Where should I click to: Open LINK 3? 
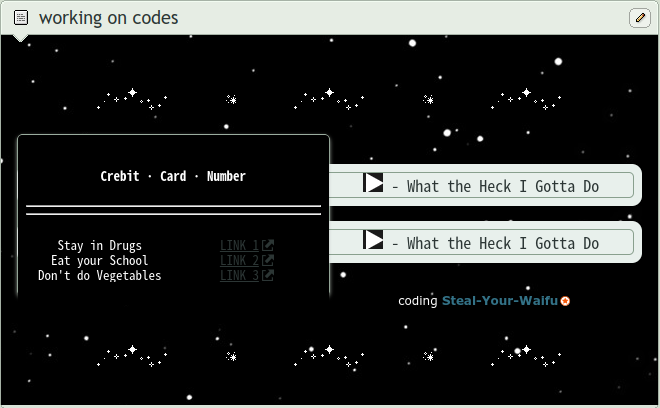pyautogui.click(x=239, y=275)
